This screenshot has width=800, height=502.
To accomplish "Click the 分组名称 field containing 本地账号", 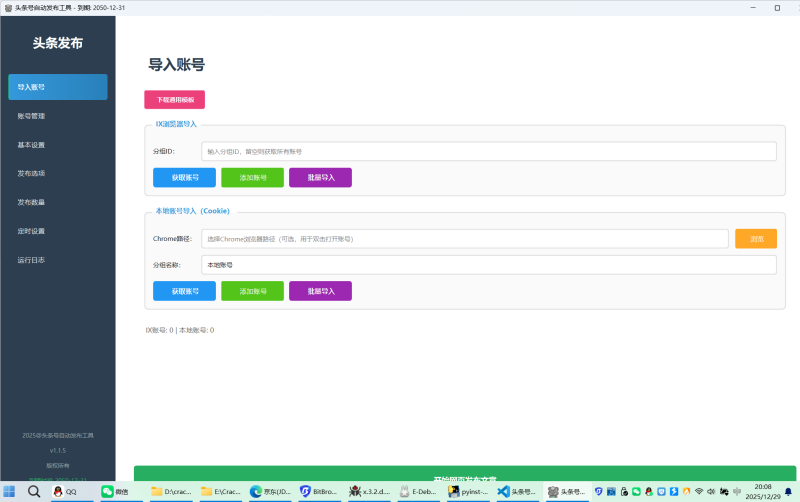I will (x=489, y=265).
